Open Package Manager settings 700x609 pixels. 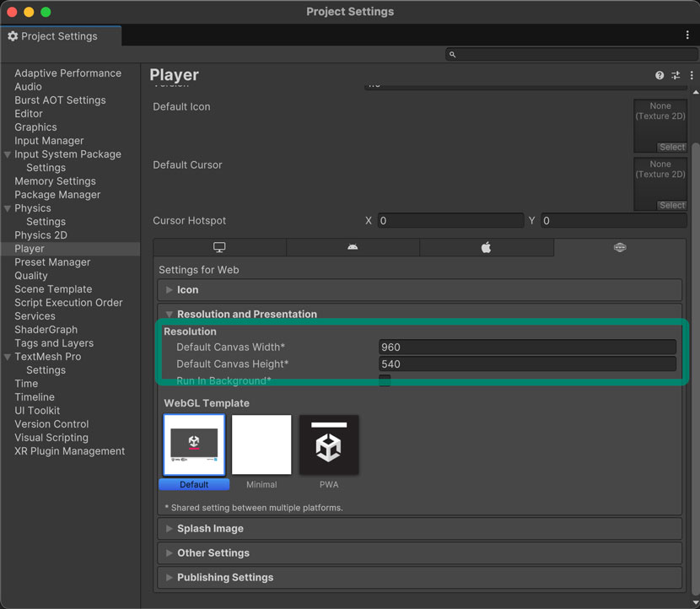point(57,195)
